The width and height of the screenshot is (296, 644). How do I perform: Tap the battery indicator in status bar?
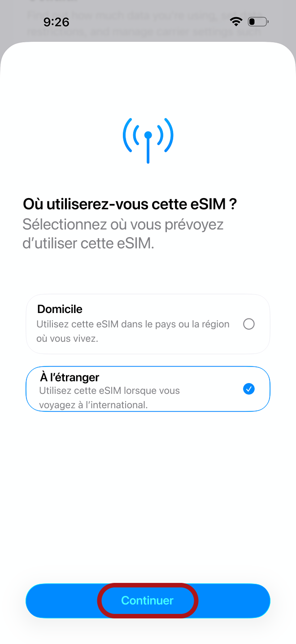[x=258, y=21]
